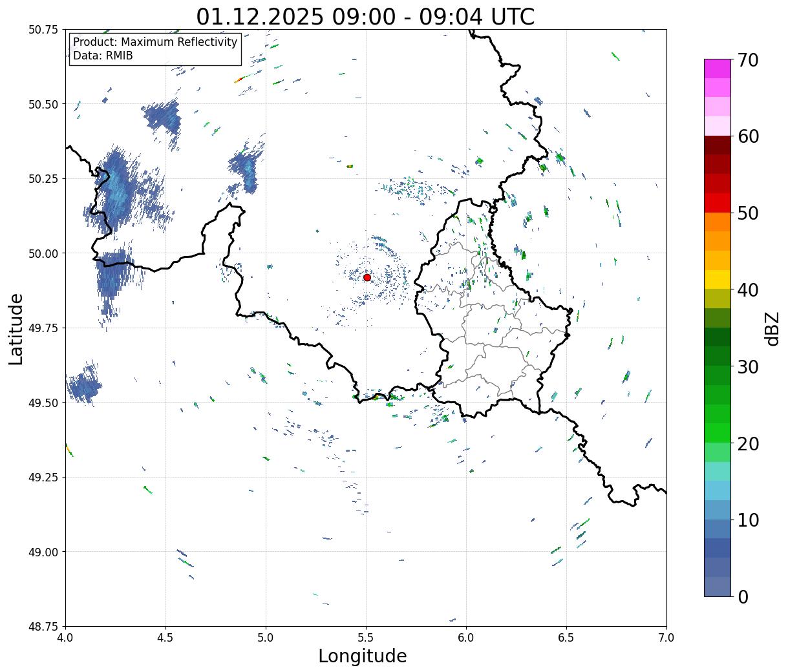Click the dBZ colorbar label
This screenshot has width=788, height=672.
pyautogui.click(x=772, y=328)
